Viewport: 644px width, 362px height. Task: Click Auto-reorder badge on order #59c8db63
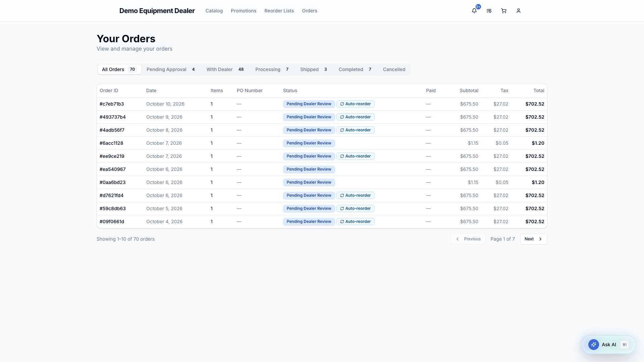tap(356, 208)
